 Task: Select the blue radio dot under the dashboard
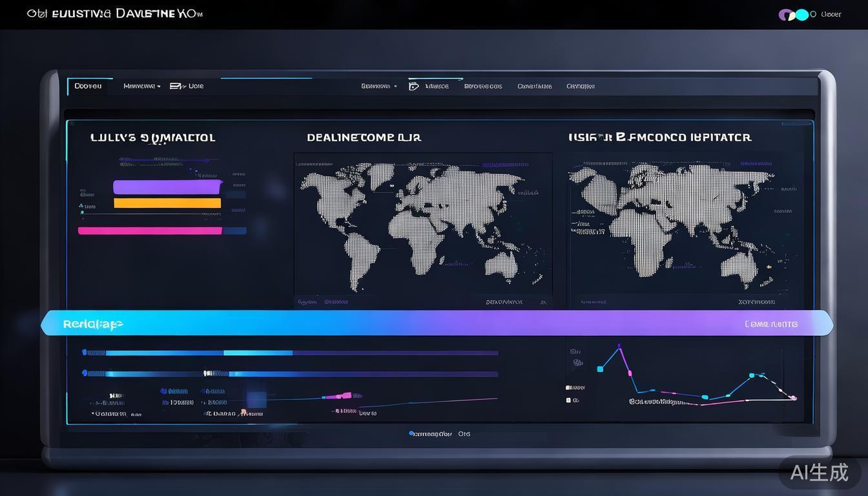tap(411, 434)
